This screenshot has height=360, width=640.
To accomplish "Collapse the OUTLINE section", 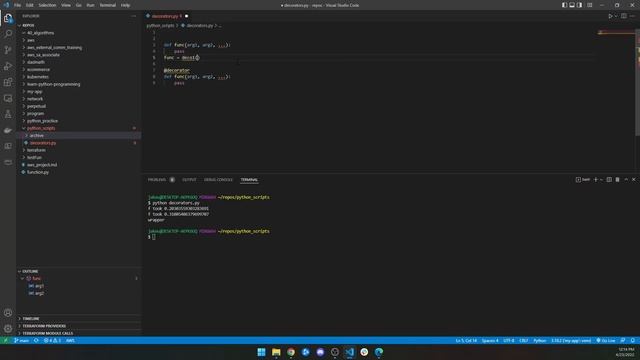I will coord(29,271).
